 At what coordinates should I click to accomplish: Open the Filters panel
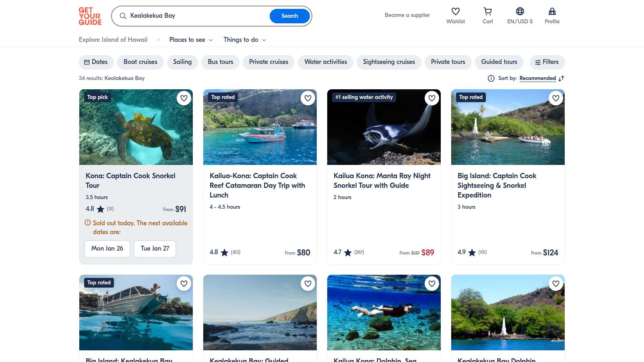point(547,62)
